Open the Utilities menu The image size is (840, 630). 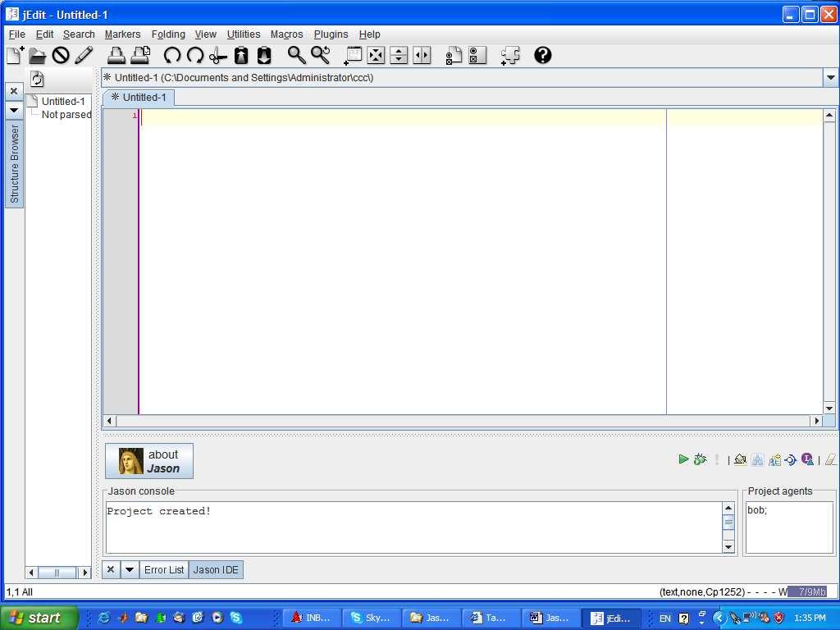244,34
